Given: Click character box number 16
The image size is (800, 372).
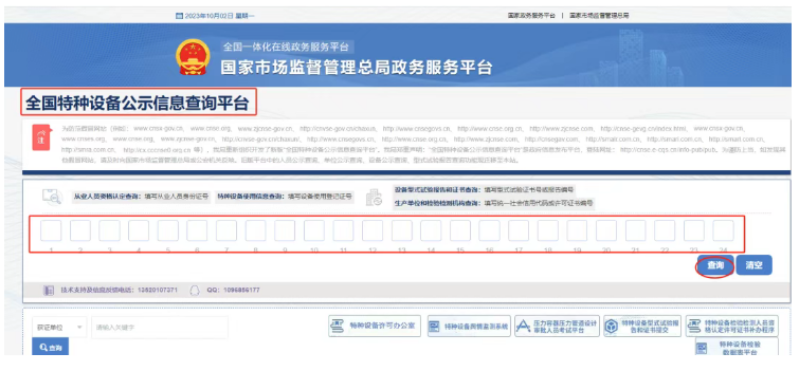Looking at the screenshot, I should click(x=489, y=231).
